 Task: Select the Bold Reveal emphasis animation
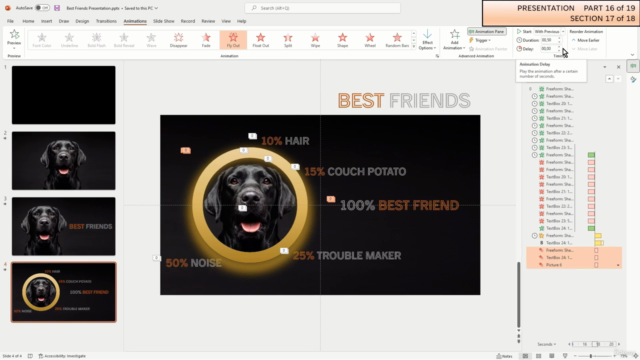tap(124, 40)
